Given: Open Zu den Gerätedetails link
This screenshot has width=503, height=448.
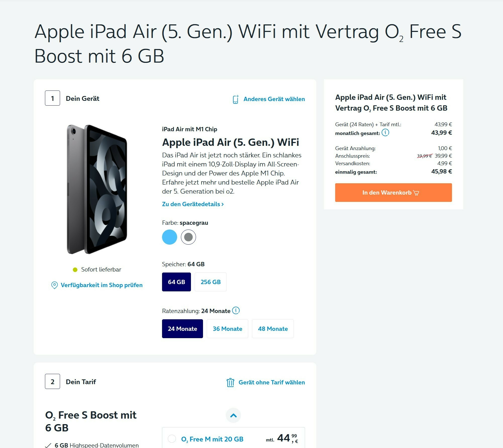Looking at the screenshot, I should 193,204.
